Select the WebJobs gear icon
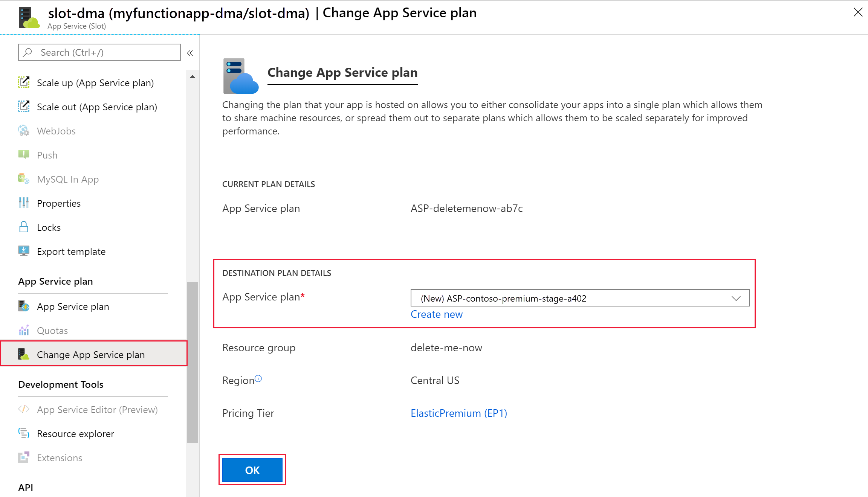The width and height of the screenshot is (868, 497). coord(23,131)
